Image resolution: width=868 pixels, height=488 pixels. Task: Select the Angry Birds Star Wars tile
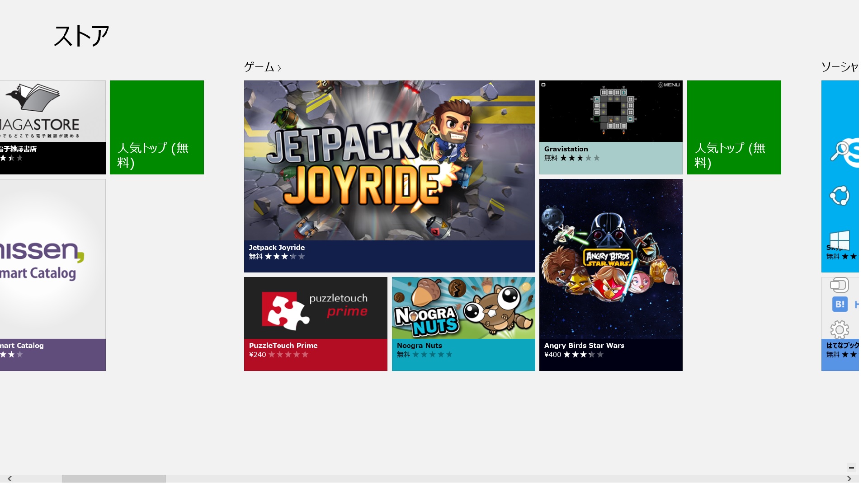click(610, 275)
